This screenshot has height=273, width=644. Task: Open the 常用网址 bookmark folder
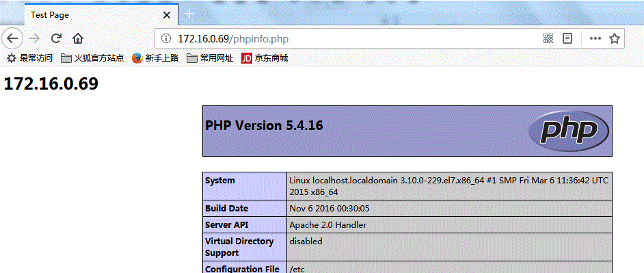[210, 58]
